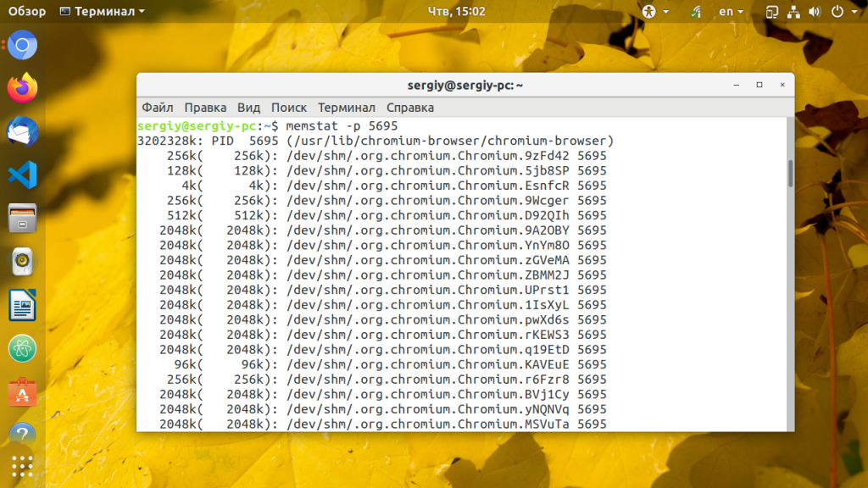Screen dimensions: 868x488
Task: Open the Файл menu
Action: (157, 108)
